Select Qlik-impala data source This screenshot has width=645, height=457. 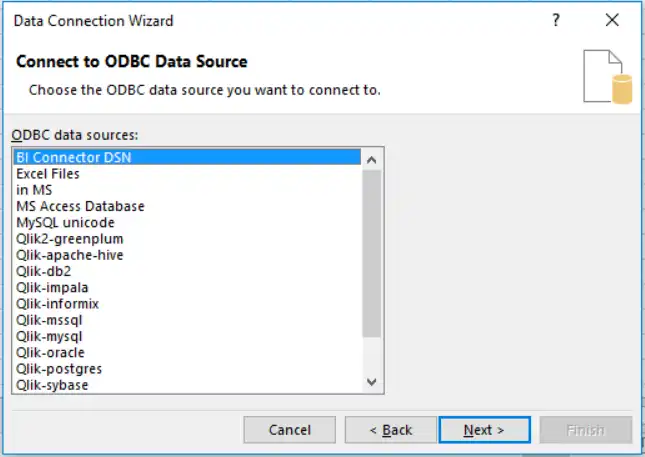[54, 287]
